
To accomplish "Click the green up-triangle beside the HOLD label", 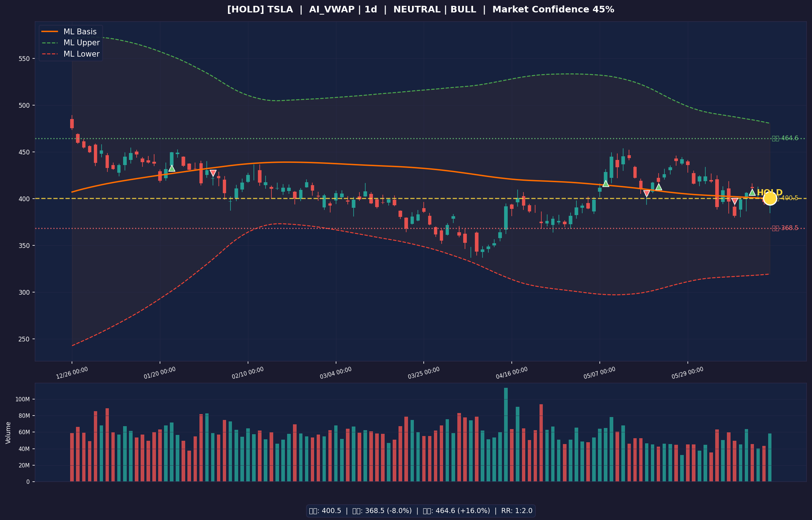I will coord(752,192).
